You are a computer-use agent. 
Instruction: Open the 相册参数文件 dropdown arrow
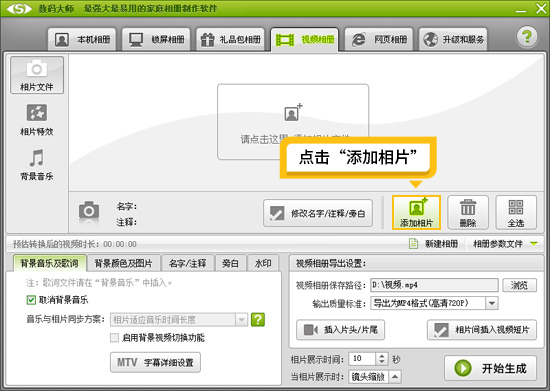coord(534,243)
